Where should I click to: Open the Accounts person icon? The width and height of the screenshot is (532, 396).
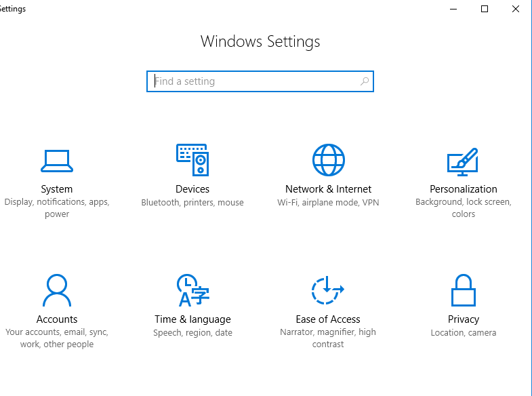point(57,290)
